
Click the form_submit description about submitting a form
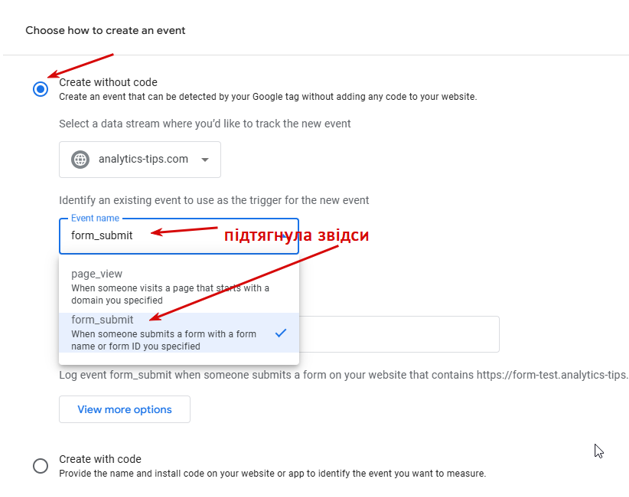(x=163, y=340)
